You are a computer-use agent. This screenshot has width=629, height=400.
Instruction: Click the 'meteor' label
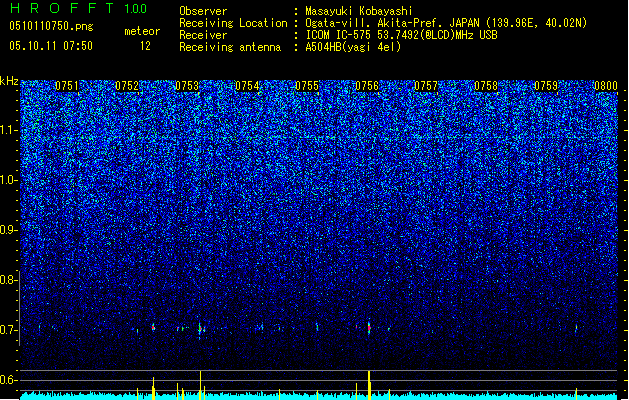(142, 31)
